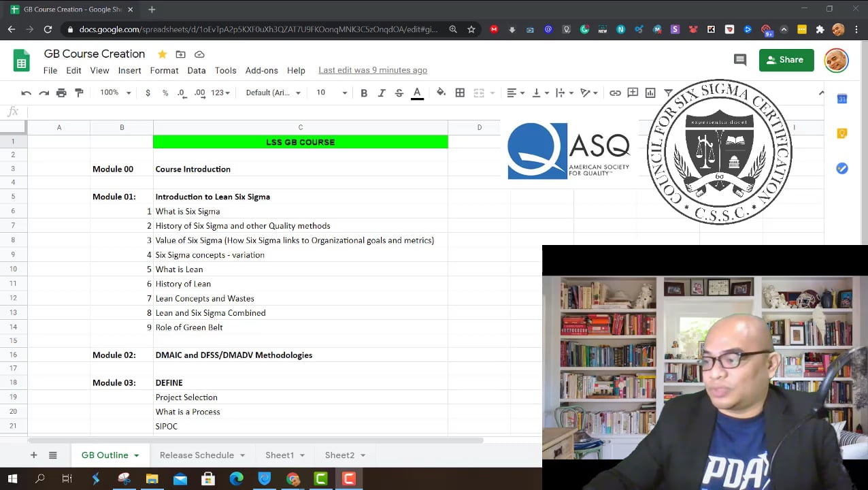The width and height of the screenshot is (868, 490).
Task: Open Google Keep side panel
Action: 842,133
